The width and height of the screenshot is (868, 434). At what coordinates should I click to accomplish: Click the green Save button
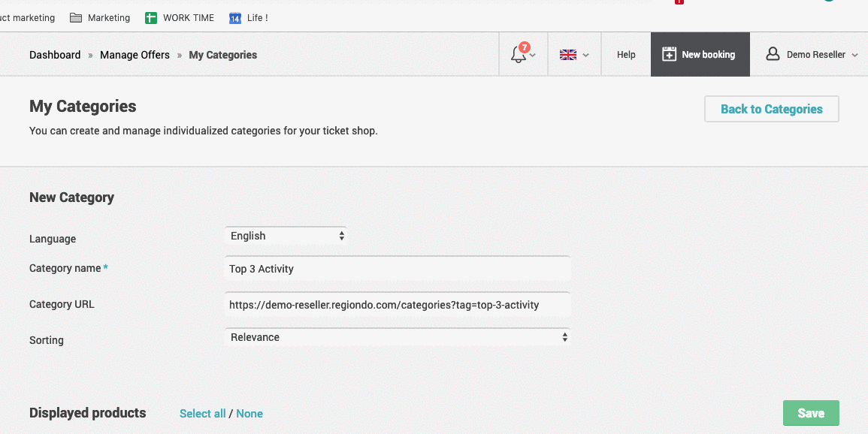click(811, 413)
